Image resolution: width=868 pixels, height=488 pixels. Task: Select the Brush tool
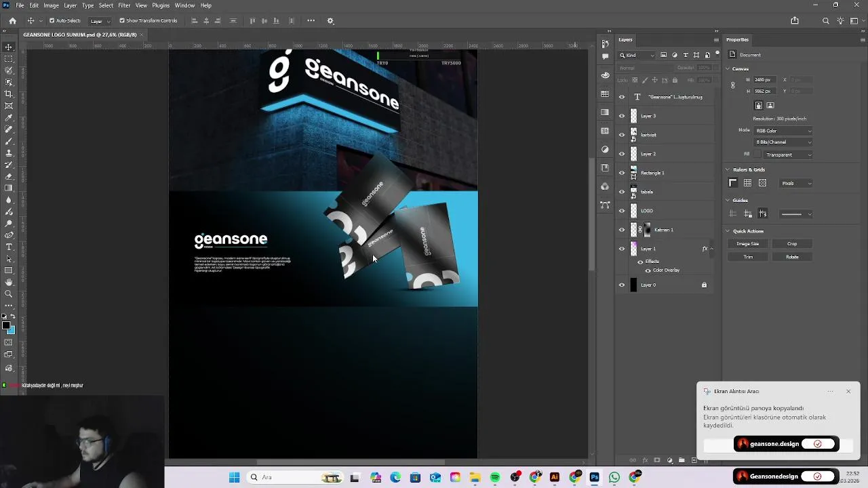click(x=9, y=141)
